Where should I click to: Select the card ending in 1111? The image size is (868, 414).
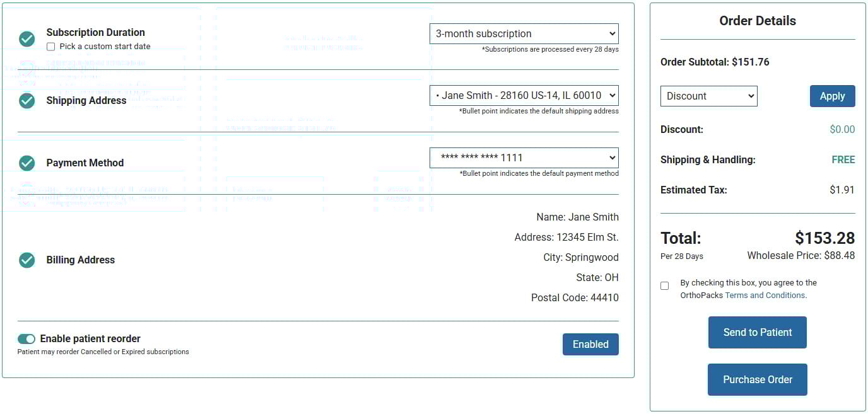[524, 158]
